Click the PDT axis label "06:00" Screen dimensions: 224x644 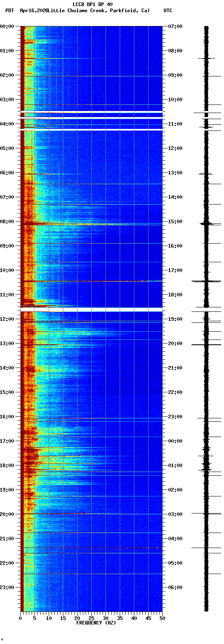(7, 173)
